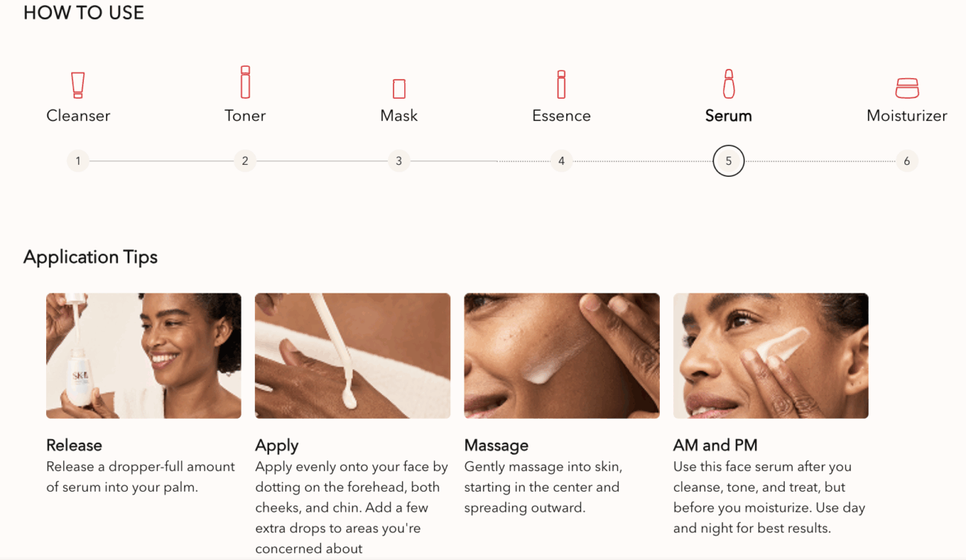The width and height of the screenshot is (966, 560).
Task: Click the highlighted step 5 circle
Action: pos(728,161)
